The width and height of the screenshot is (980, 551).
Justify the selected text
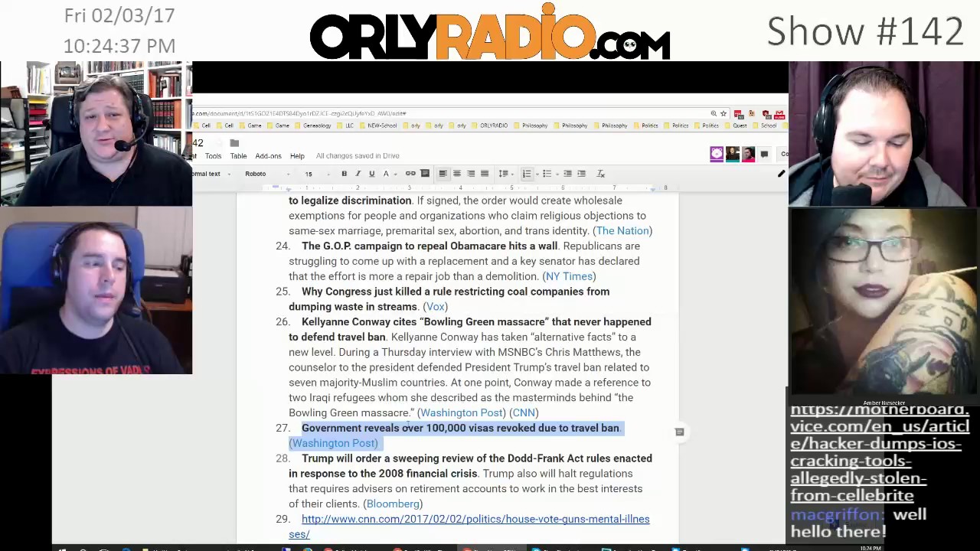[484, 174]
